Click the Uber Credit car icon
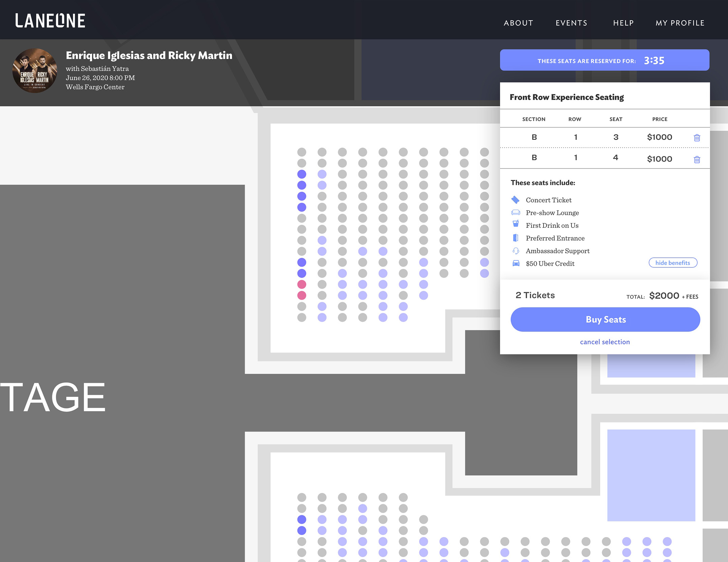Viewport: 728px width, 562px height. [x=516, y=263]
